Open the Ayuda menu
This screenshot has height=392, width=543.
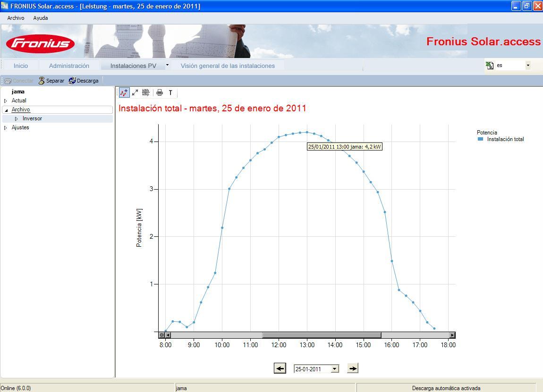click(41, 18)
